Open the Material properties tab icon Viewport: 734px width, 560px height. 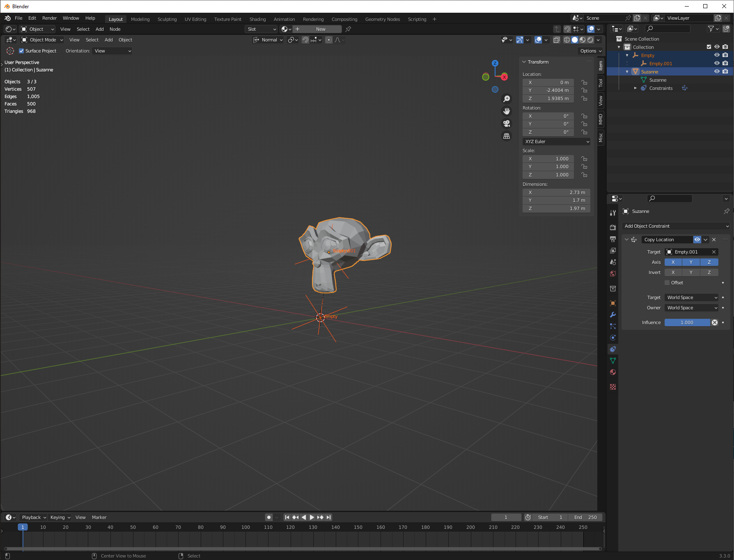click(613, 372)
